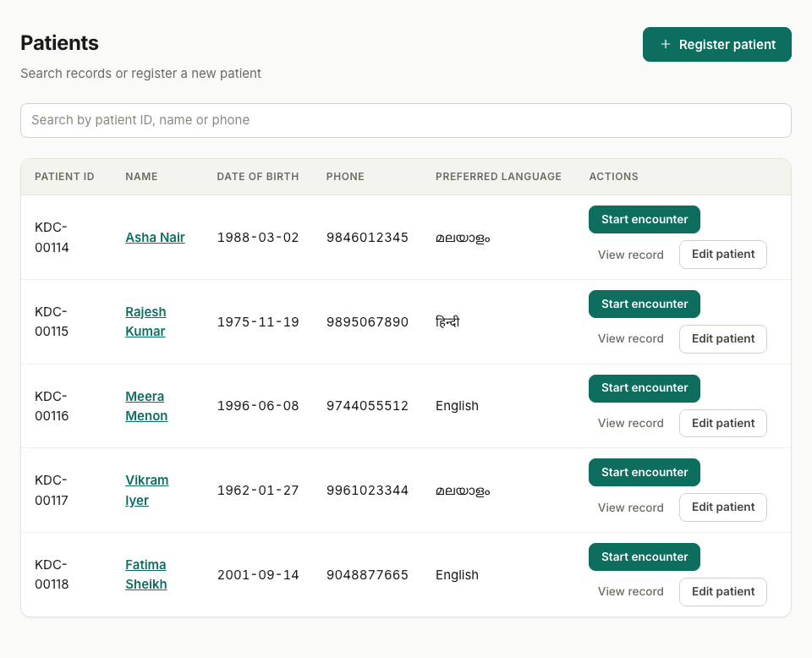Click the Name column header
The height and width of the screenshot is (658, 812).
tap(141, 177)
